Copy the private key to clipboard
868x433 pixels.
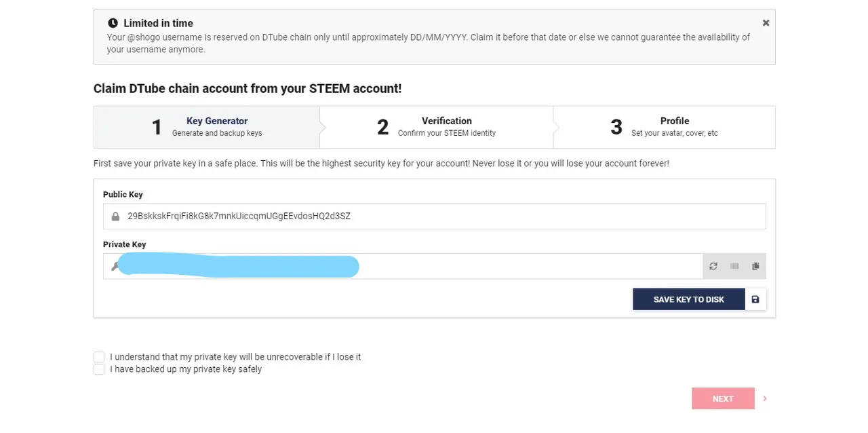click(755, 267)
